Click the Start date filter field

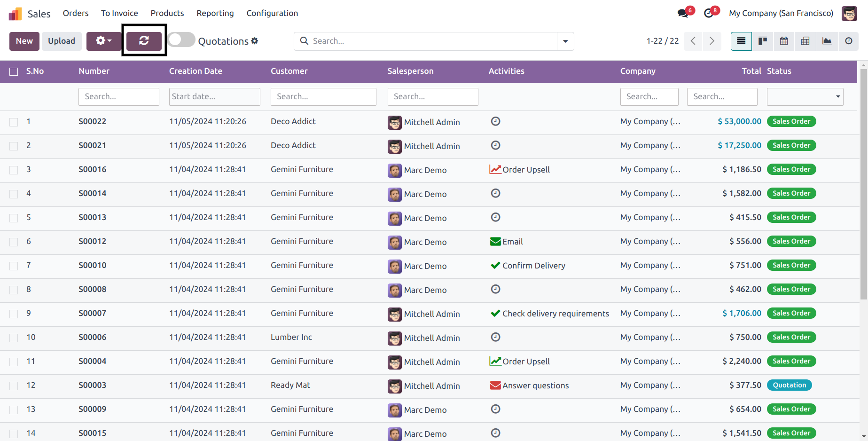coord(215,96)
